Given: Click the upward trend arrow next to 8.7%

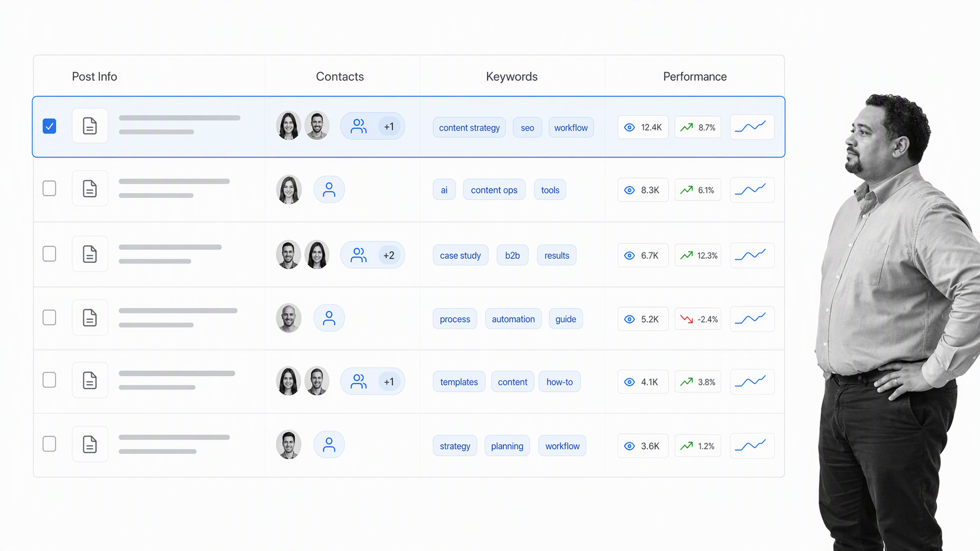Looking at the screenshot, I should [686, 127].
